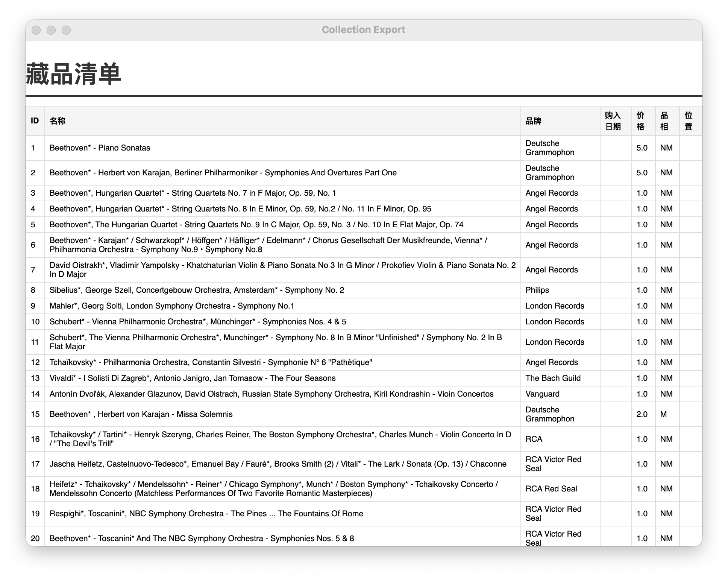Image resolution: width=728 pixels, height=578 pixels.
Task: Click the minimize window button
Action: [x=51, y=30]
